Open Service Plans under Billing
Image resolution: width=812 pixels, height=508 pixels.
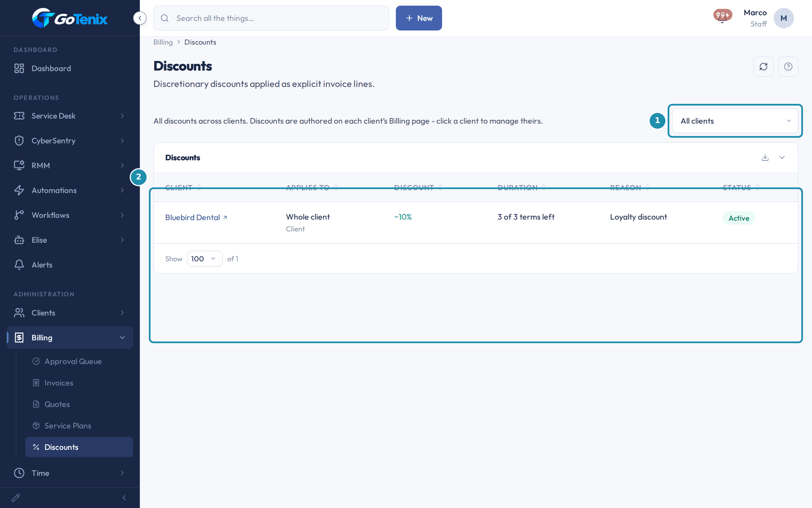coord(79,426)
